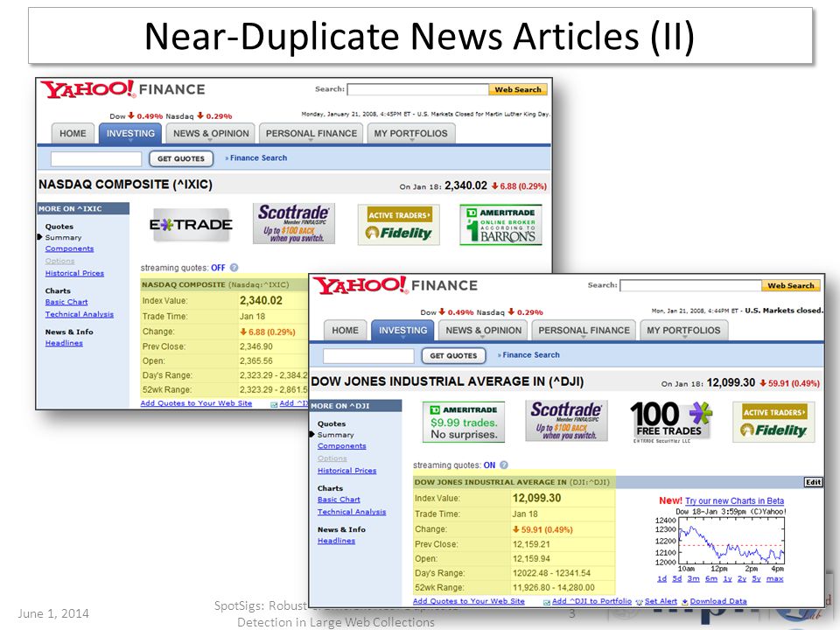Open Technical Analysis link in DJI sidebar
The image size is (840, 630).
[x=352, y=512]
